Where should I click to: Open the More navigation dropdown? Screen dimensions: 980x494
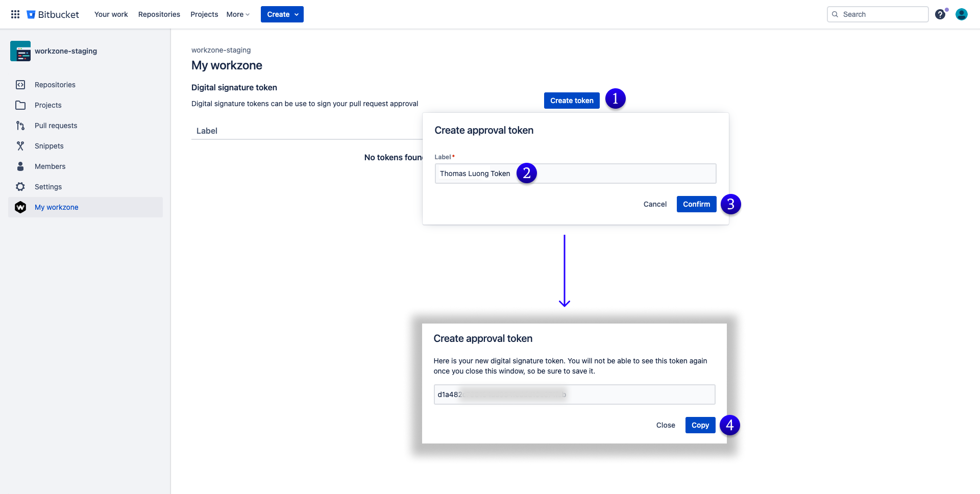coord(237,14)
